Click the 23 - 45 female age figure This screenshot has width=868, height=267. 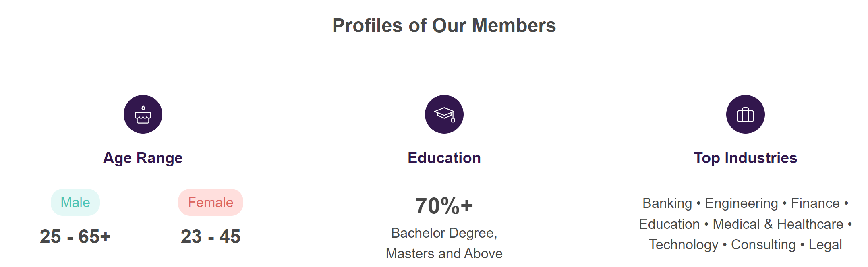coord(211,236)
